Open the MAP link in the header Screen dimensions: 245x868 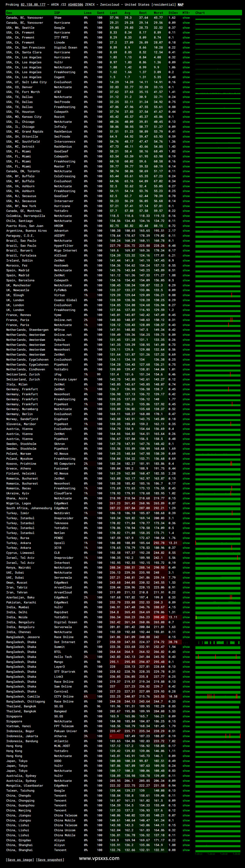[x=181, y=5]
